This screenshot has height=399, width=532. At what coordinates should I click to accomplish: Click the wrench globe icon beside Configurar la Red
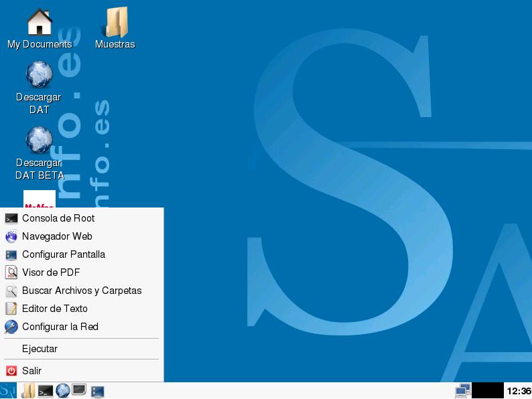click(11, 327)
